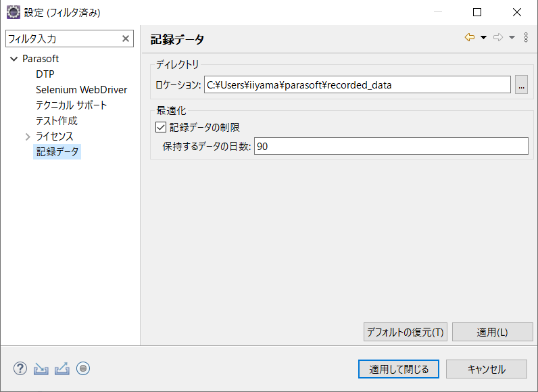This screenshot has height=392, width=538.
Task: Click the export preferences icon
Action: (x=62, y=369)
